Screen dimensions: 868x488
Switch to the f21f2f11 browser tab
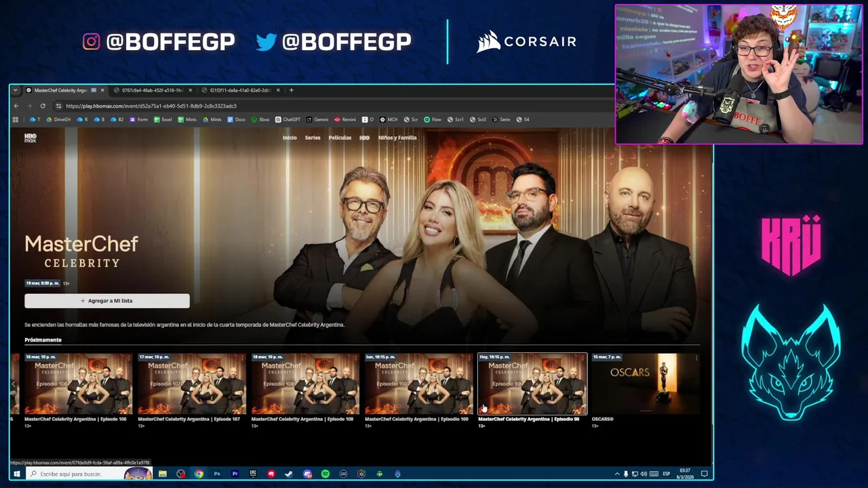coord(239,90)
